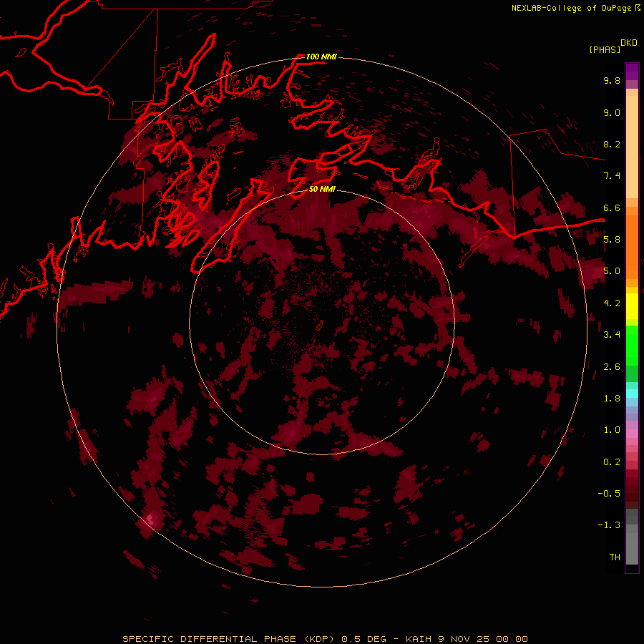644x644 pixels.
Task: Click the 9.8 value on the color scale
Action: tap(612, 80)
